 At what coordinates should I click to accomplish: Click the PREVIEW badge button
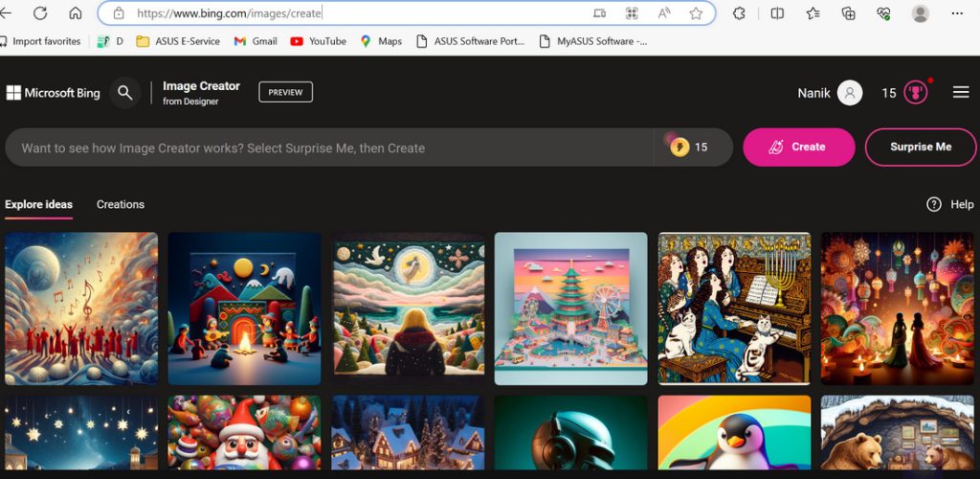coord(285,92)
